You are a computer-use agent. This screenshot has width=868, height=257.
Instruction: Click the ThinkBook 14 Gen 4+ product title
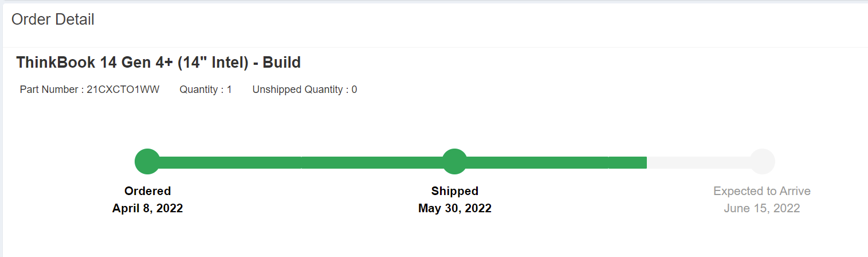[159, 63]
